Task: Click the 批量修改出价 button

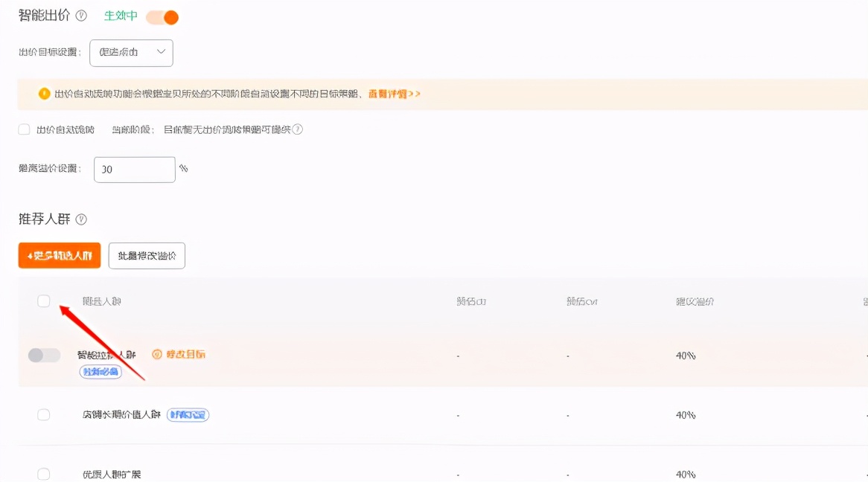Action: tap(147, 255)
